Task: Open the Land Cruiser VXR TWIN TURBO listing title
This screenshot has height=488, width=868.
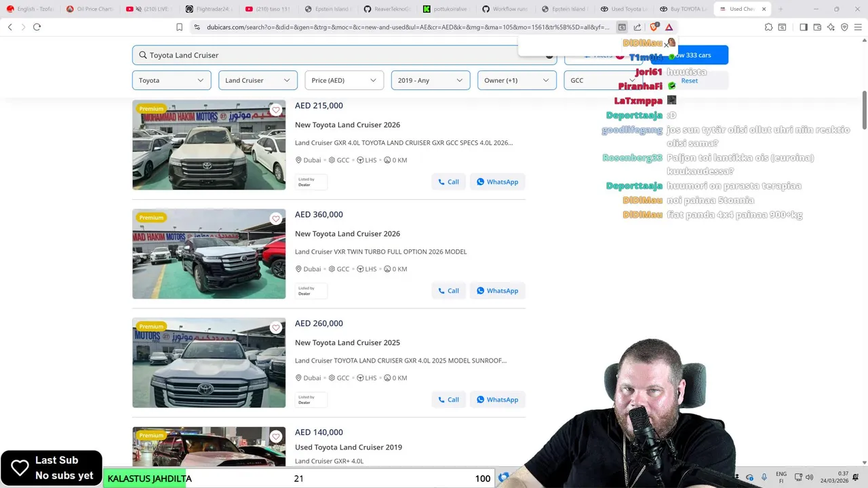Action: [x=380, y=251]
